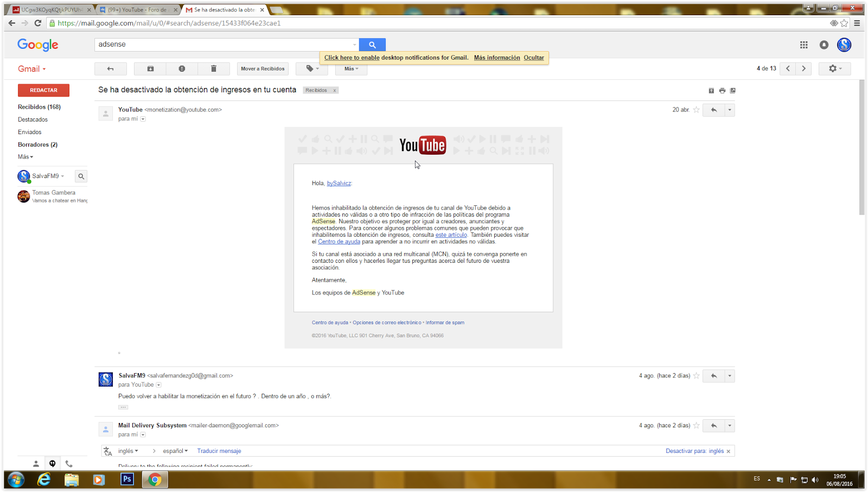Search chat contacts magnifier icon

click(x=81, y=176)
